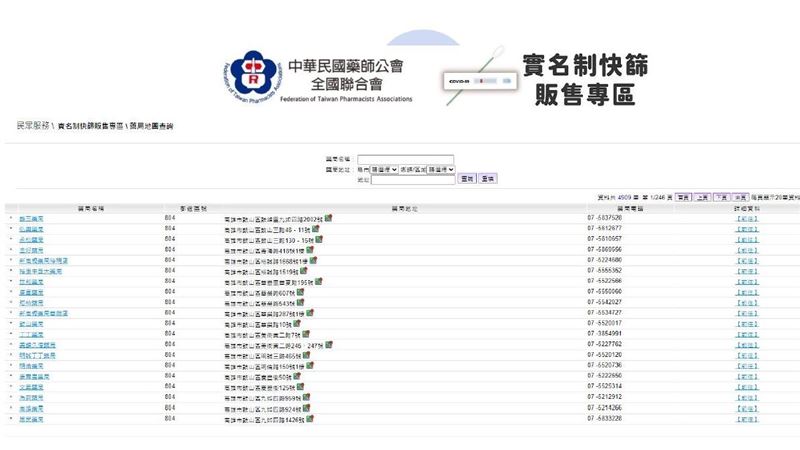Open pharmacy name link in 07-5833228 row
The width and height of the screenshot is (800, 450).
coord(31,419)
